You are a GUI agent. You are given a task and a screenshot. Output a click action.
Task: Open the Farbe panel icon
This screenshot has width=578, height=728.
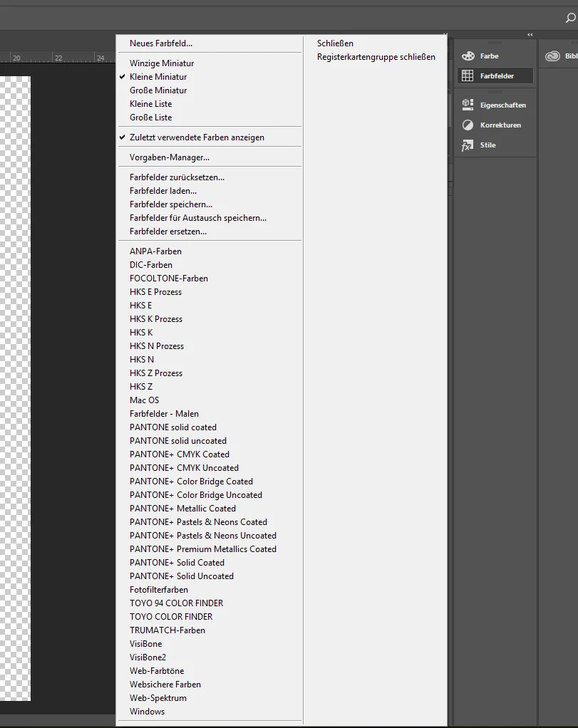pos(468,56)
